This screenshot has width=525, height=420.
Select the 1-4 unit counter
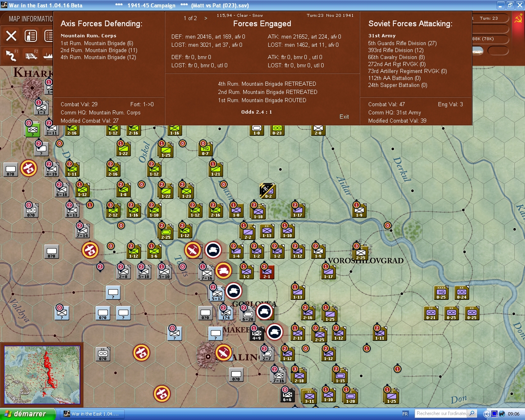(236, 251)
